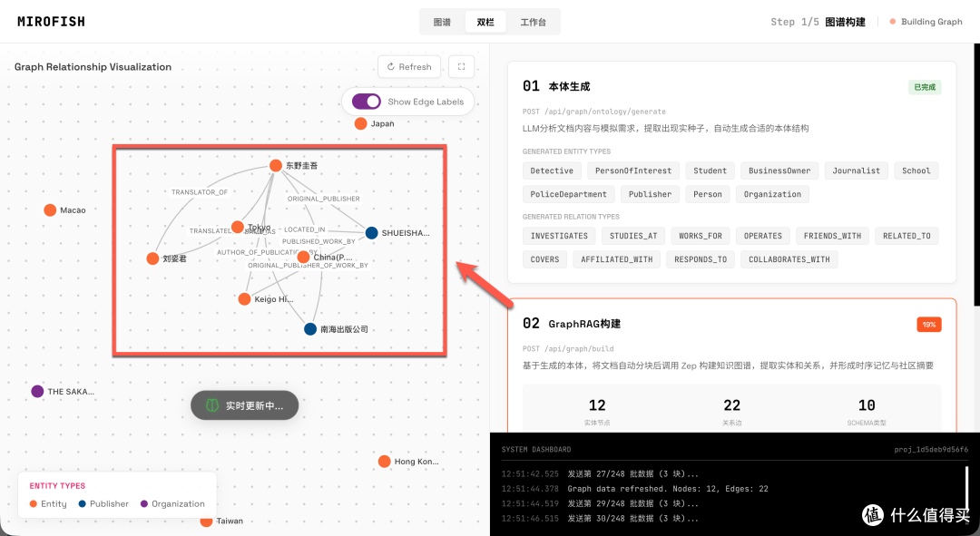Click the Organization entity type tag

tap(772, 194)
